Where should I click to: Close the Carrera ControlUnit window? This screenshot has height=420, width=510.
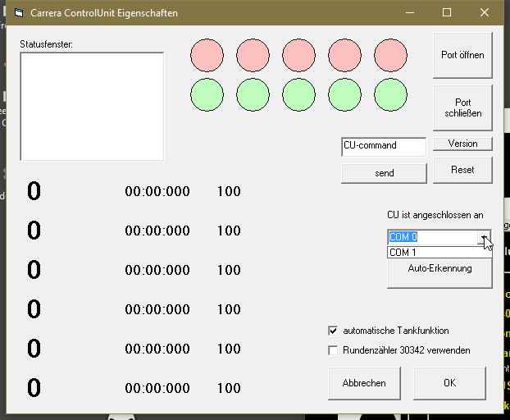click(x=485, y=12)
